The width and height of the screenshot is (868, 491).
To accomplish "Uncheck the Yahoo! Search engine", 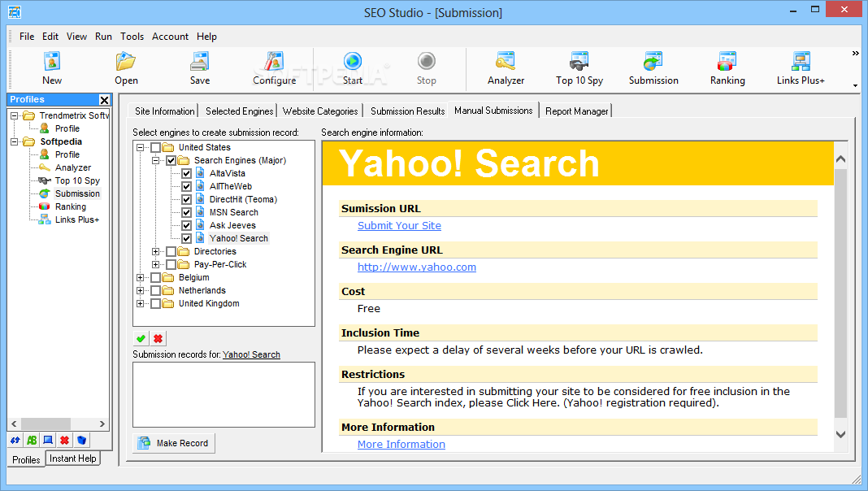I will pos(187,238).
